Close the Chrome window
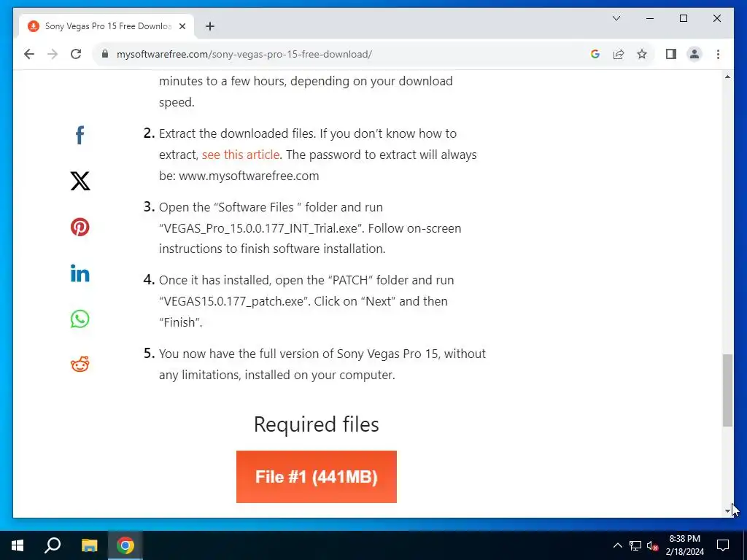 tap(717, 18)
